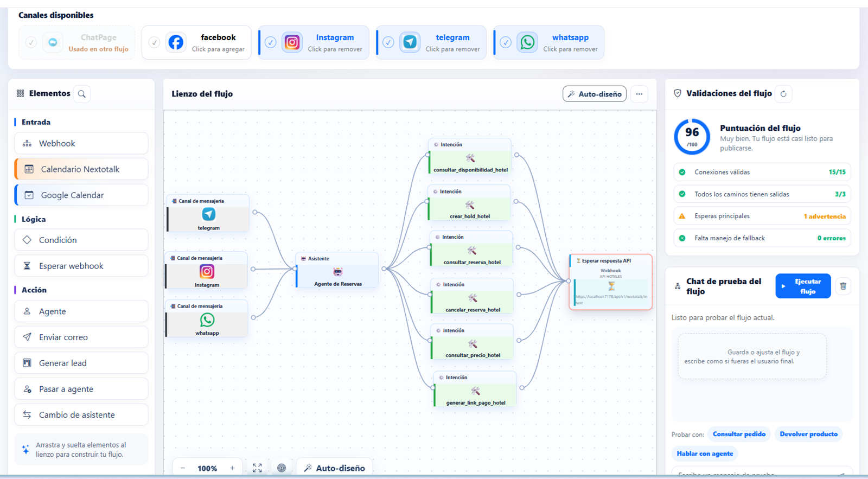Run the flow with Ejecutar flujo
Image resolution: width=868 pixels, height=479 pixels.
(803, 286)
